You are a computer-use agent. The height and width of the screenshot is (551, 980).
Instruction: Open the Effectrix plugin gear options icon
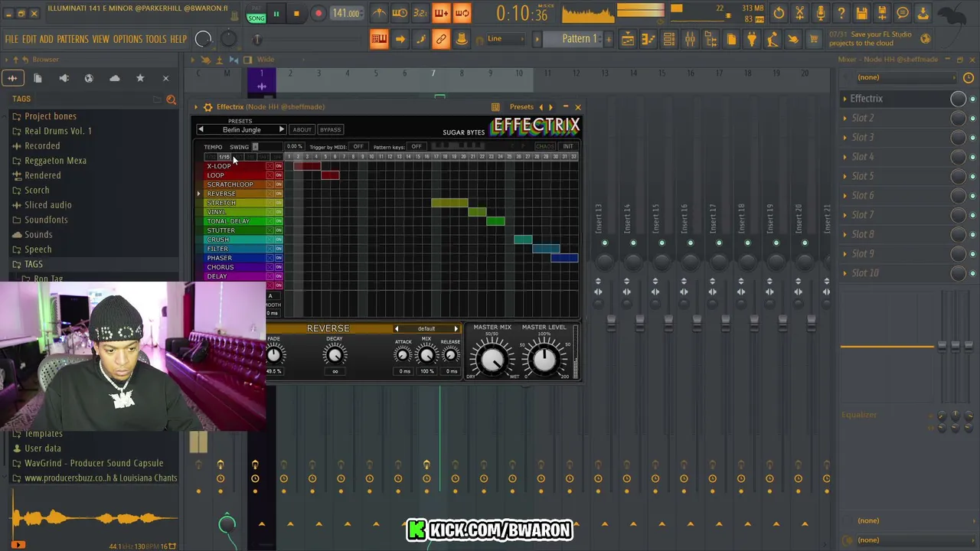[207, 107]
